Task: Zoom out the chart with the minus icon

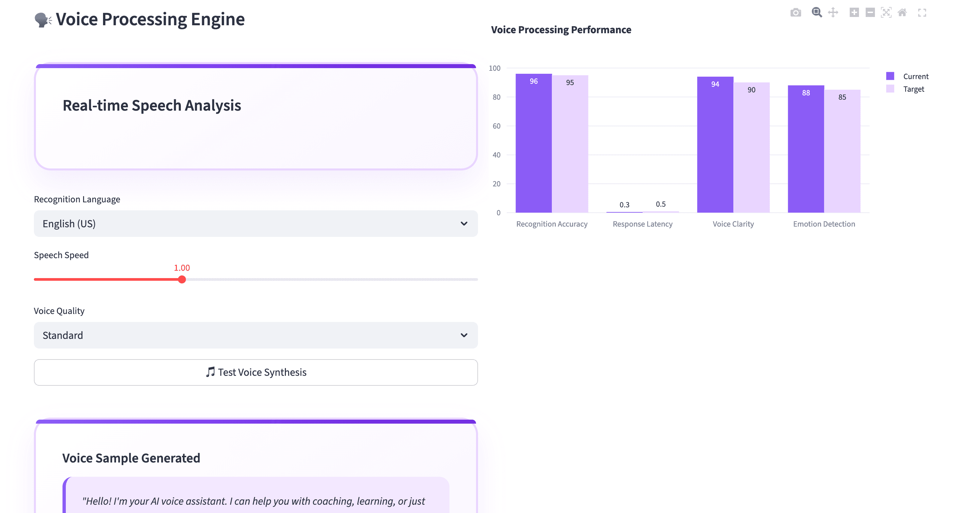Action: pos(870,13)
